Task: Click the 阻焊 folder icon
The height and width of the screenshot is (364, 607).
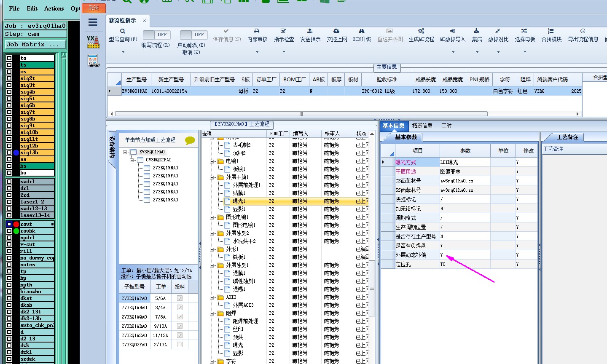Action: (220, 313)
